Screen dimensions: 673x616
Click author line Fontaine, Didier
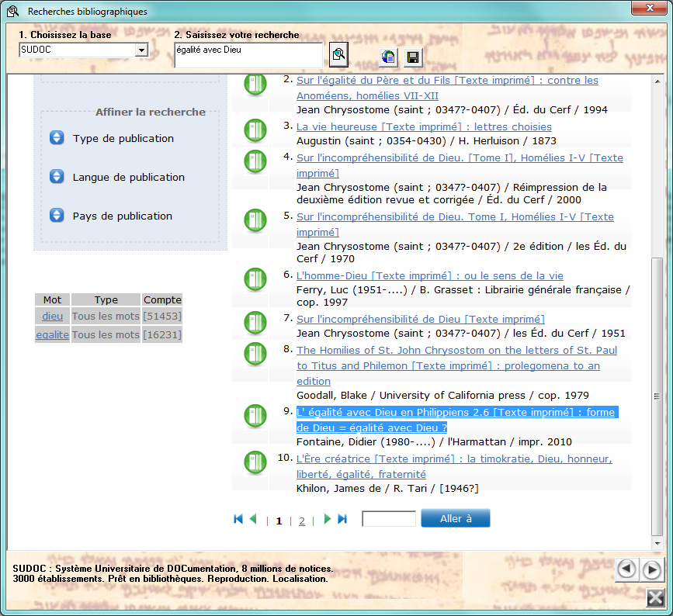tap(435, 442)
